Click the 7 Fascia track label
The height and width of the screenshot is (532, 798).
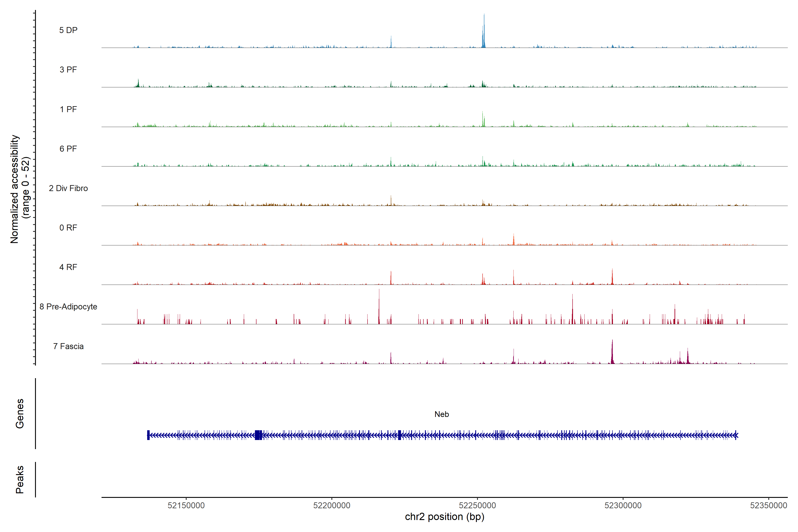[x=68, y=346]
